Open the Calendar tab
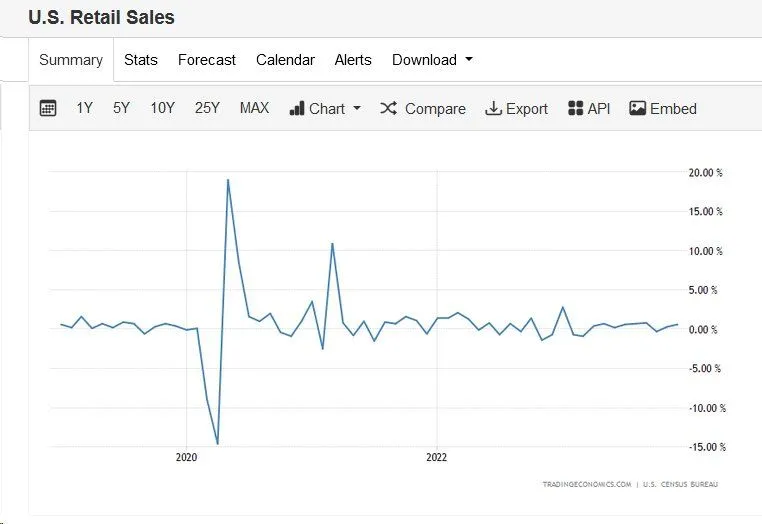 pos(285,60)
